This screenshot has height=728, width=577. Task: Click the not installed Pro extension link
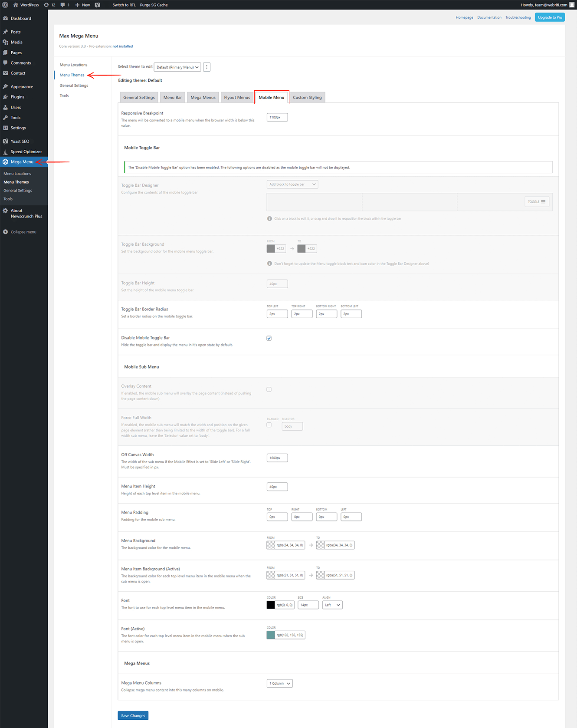point(123,46)
